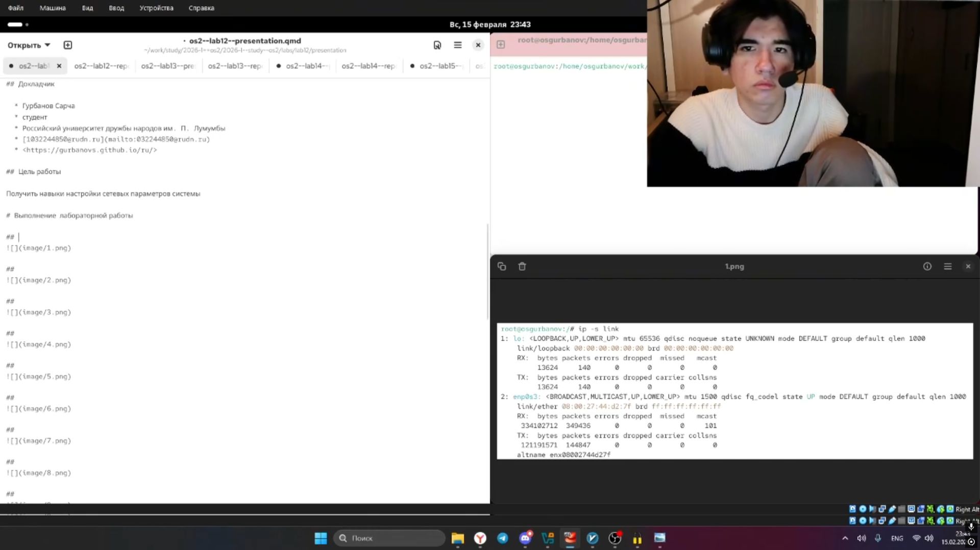980x550 pixels.
Task: Place cursor on the image/8.png line
Action: pos(39,473)
